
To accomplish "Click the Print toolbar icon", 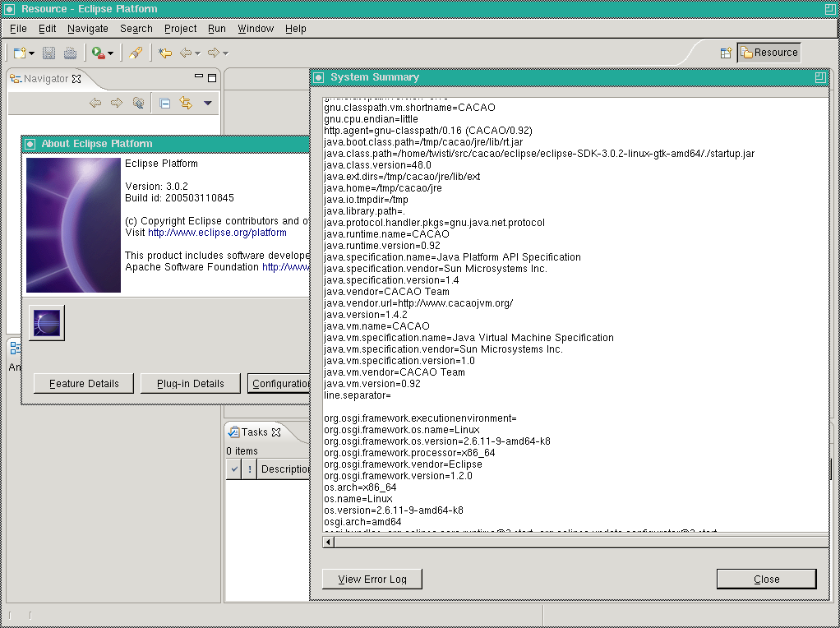I will click(70, 53).
